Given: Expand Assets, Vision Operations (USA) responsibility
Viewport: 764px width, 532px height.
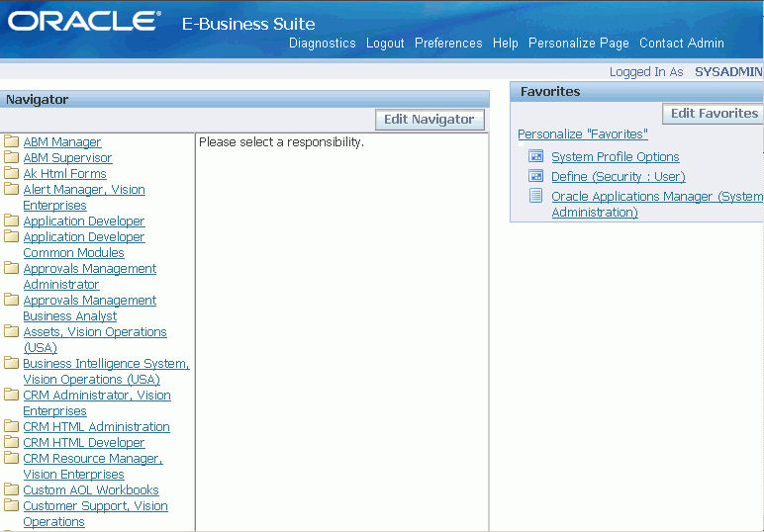Looking at the screenshot, I should tap(95, 332).
